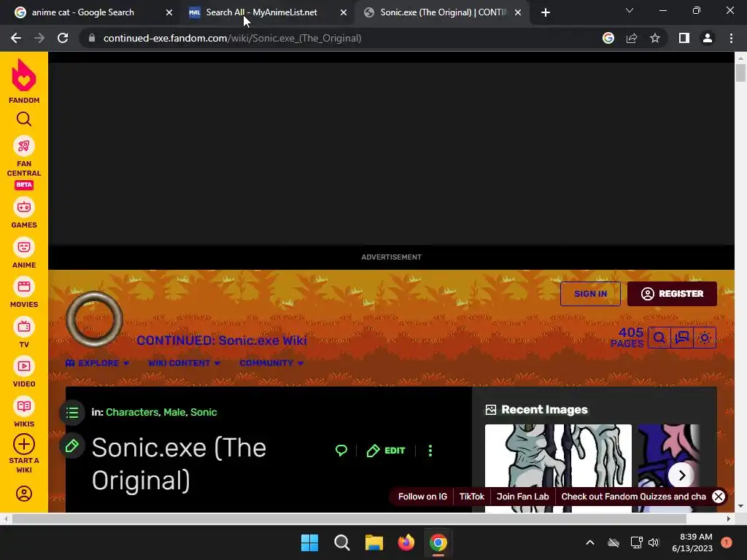
Task: Dismiss the bottom notification bar
Action: [x=719, y=497]
